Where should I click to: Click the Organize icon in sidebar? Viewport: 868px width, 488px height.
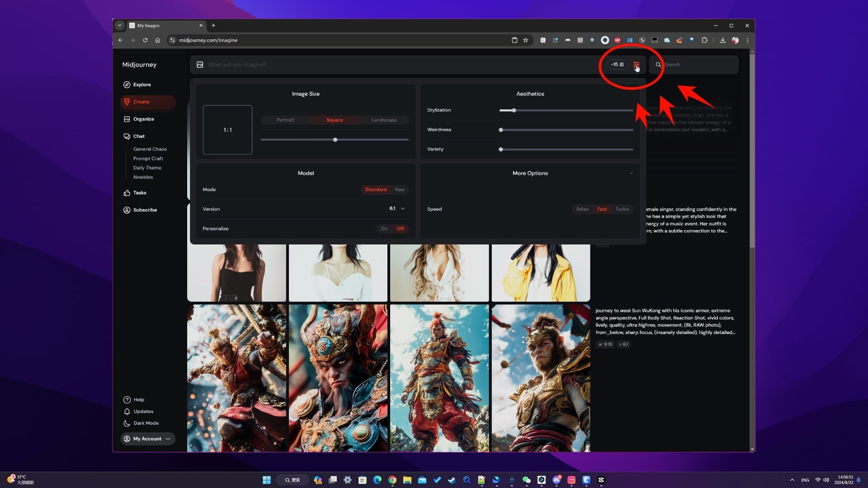[x=127, y=119]
